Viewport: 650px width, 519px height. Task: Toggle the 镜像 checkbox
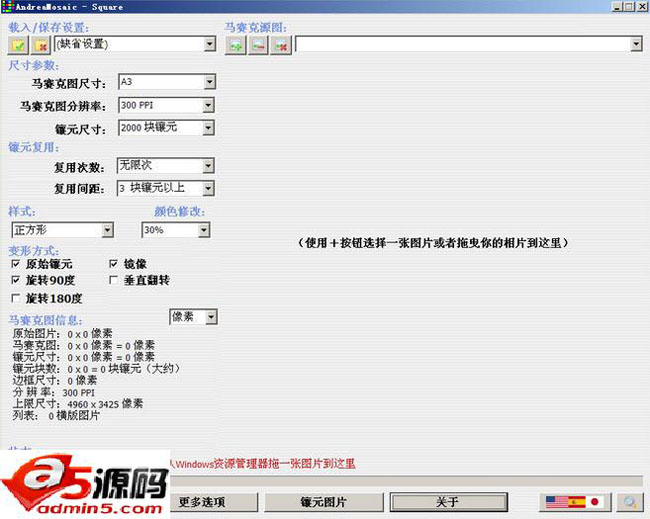click(113, 264)
